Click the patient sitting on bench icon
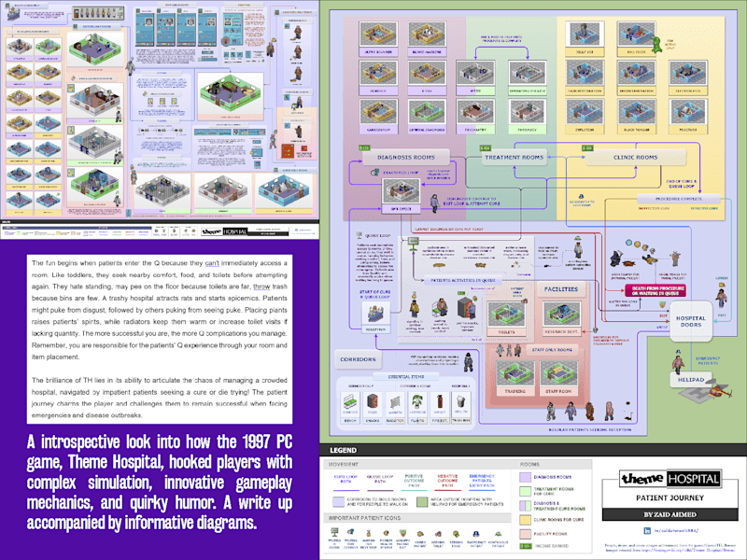 pyautogui.click(x=440, y=309)
